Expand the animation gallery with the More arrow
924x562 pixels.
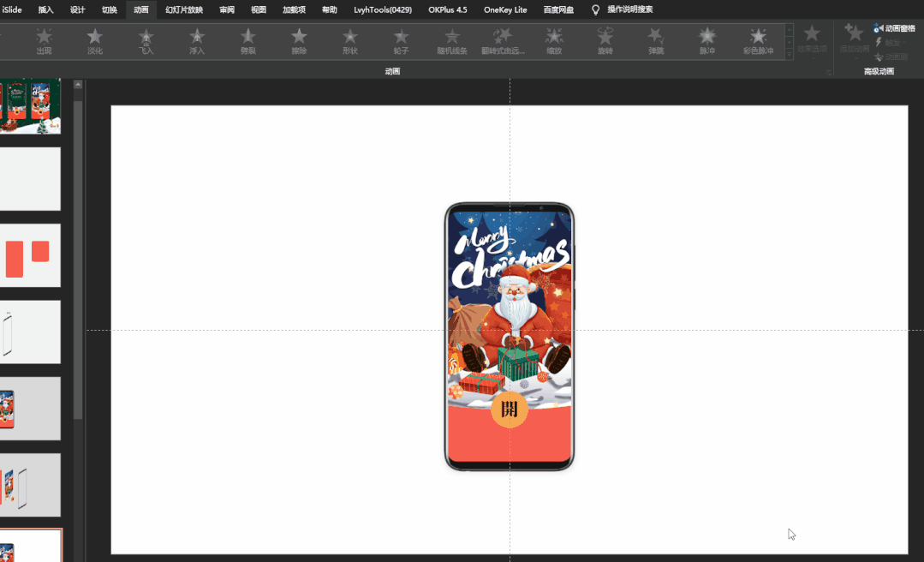[789, 55]
